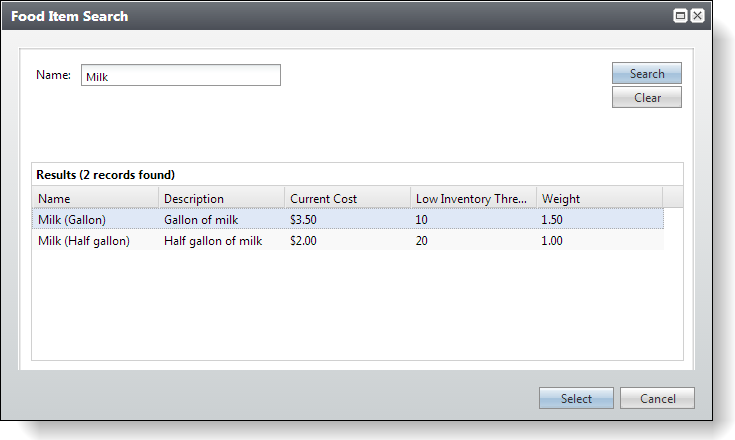Click the Gallon of milk description
Screen dimensions: 735x440
tap(201, 219)
